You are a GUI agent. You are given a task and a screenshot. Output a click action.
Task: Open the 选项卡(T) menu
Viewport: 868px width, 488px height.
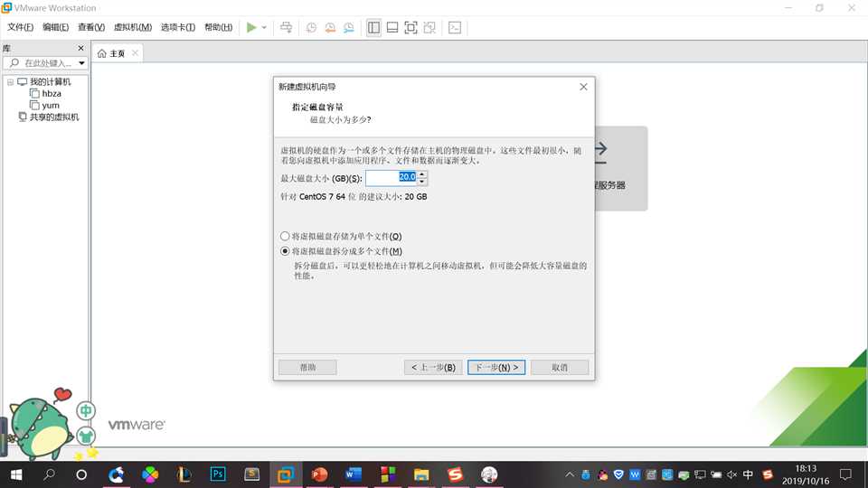click(x=178, y=27)
